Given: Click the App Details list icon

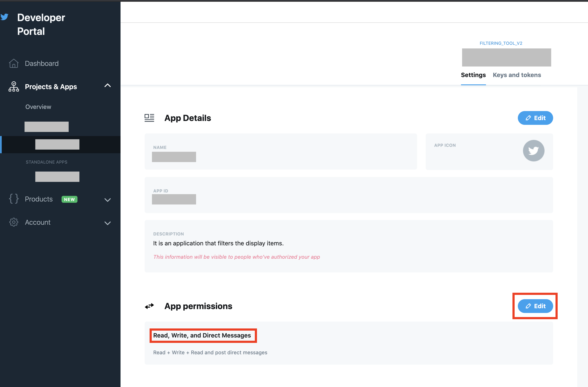Looking at the screenshot, I should click(x=149, y=118).
